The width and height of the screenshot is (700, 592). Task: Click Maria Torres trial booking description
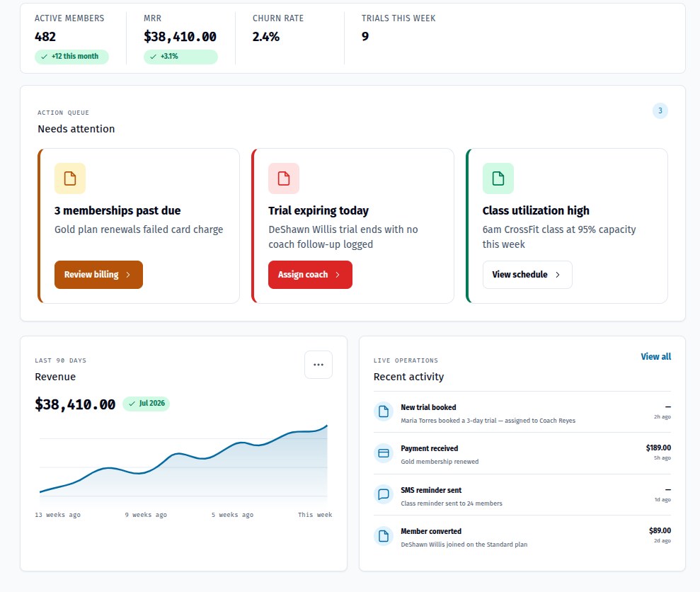(x=488, y=421)
